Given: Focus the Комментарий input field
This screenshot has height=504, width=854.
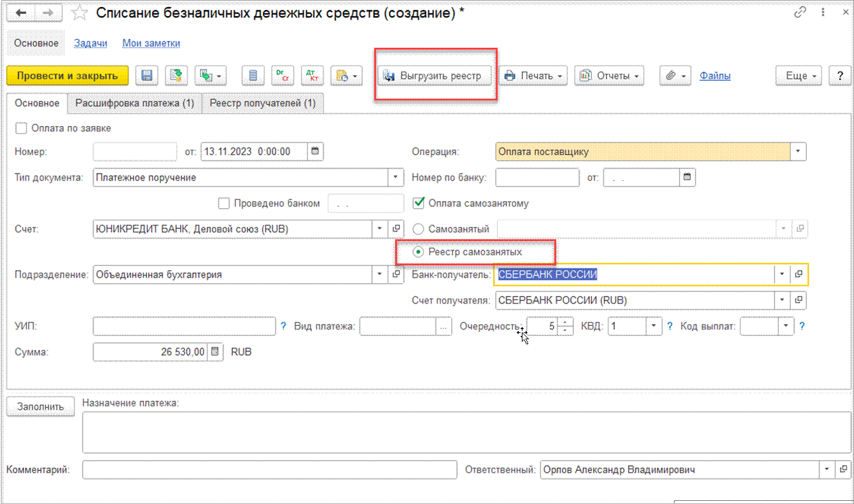Looking at the screenshot, I should [x=270, y=470].
